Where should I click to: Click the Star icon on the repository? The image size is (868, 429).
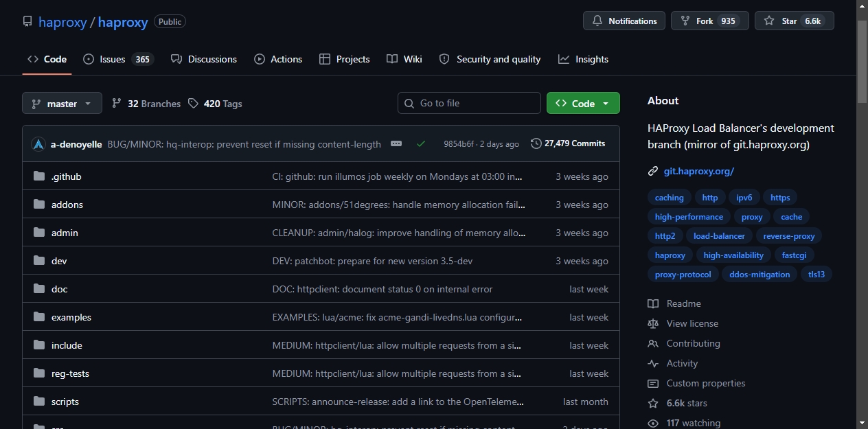[769, 21]
